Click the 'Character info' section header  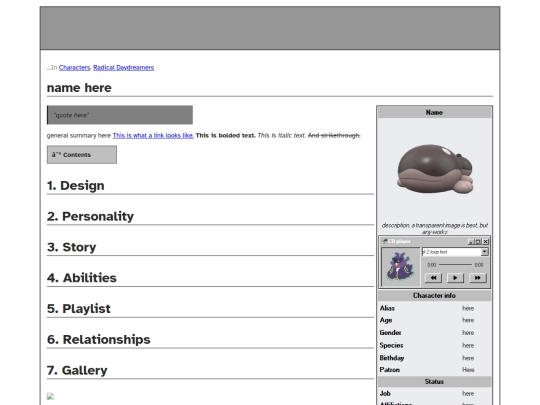(434, 295)
